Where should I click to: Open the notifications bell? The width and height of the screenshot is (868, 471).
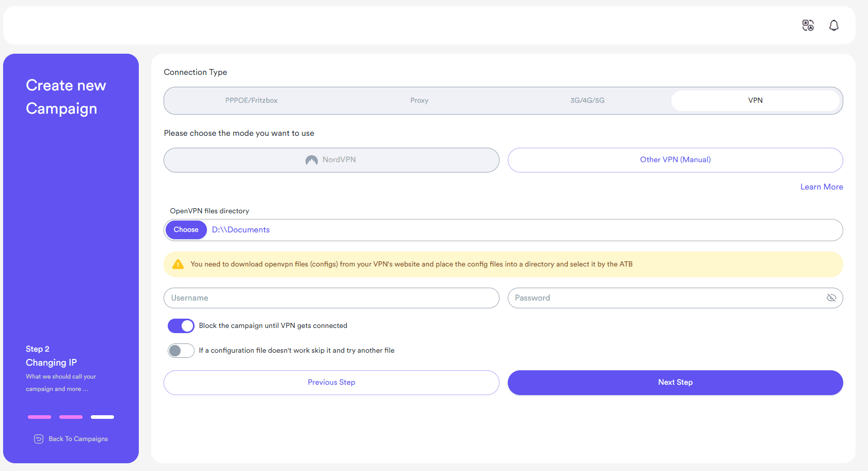pos(834,25)
